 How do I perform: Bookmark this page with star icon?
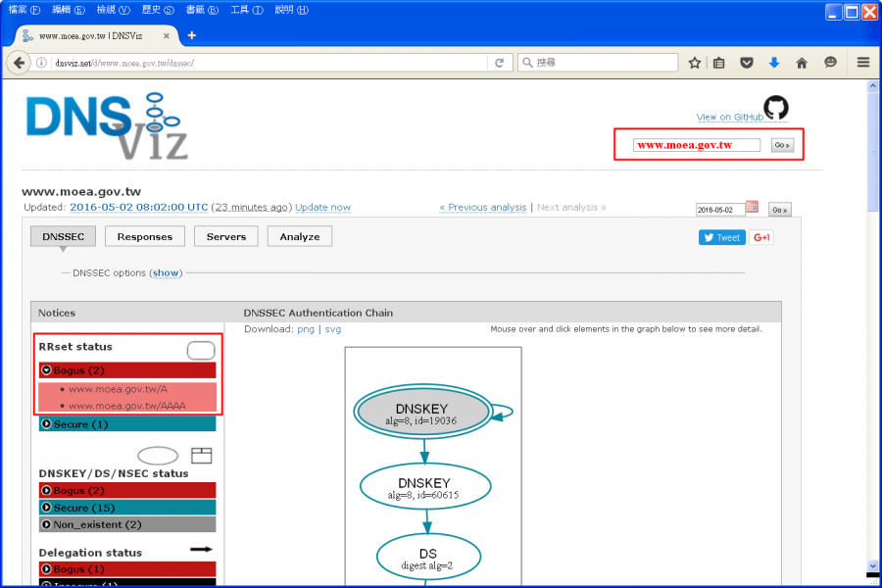(695, 63)
